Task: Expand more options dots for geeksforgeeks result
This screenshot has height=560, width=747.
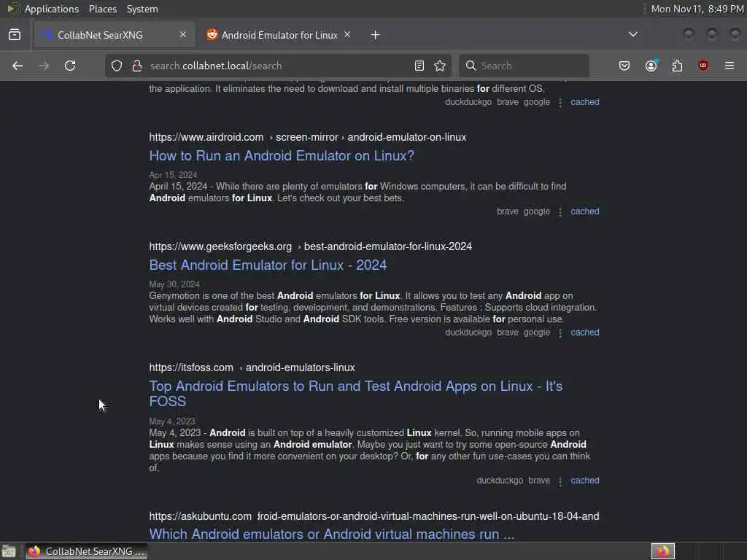Action: click(560, 332)
